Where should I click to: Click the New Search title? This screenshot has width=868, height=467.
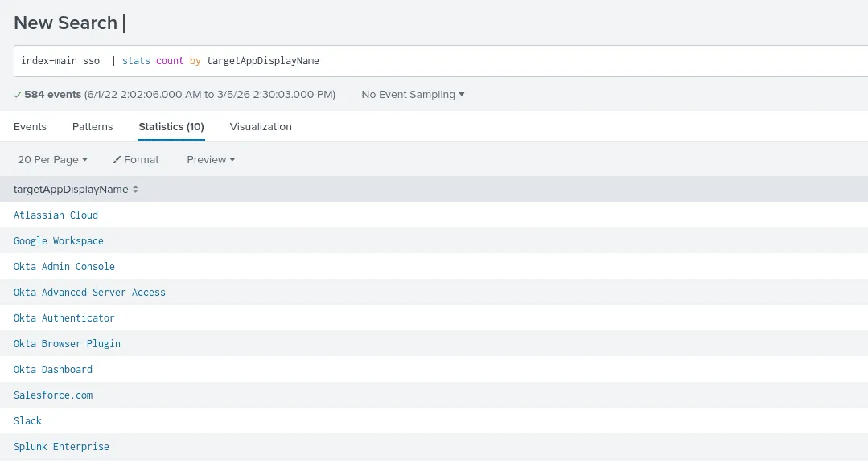65,23
